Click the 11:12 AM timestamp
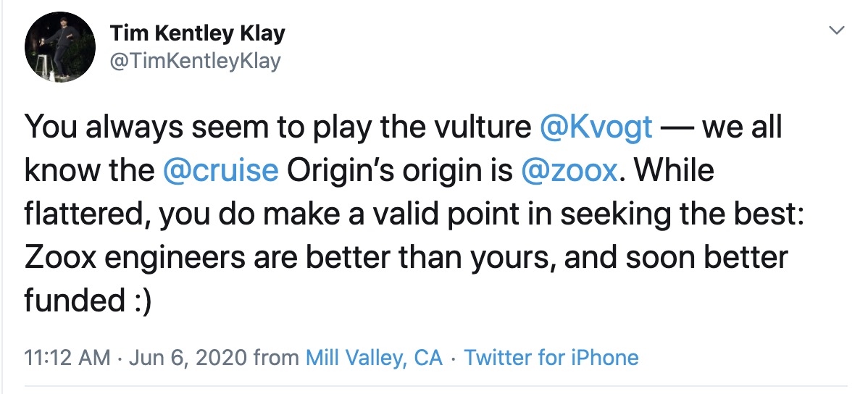 pos(67,358)
